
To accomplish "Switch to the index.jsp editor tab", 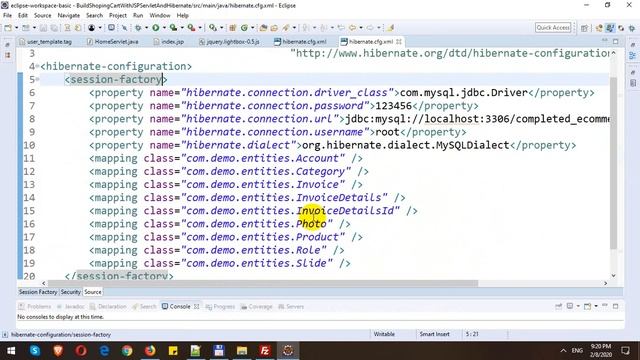I will pos(169,42).
